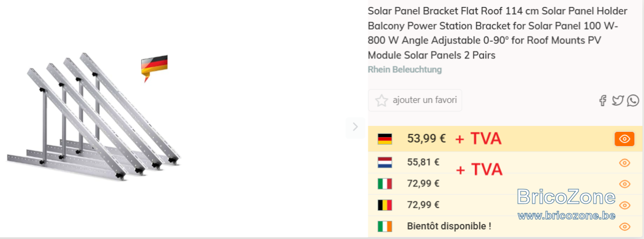The height and width of the screenshot is (239, 644).
Task: Toggle eye icon for Belgian 72,99 € offer
Action: click(x=624, y=205)
